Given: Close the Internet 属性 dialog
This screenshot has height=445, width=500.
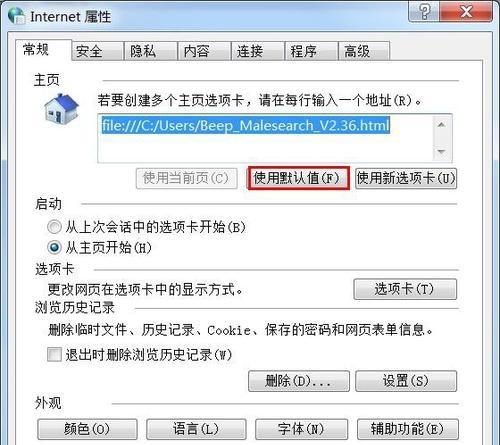Looking at the screenshot, I should [x=466, y=12].
